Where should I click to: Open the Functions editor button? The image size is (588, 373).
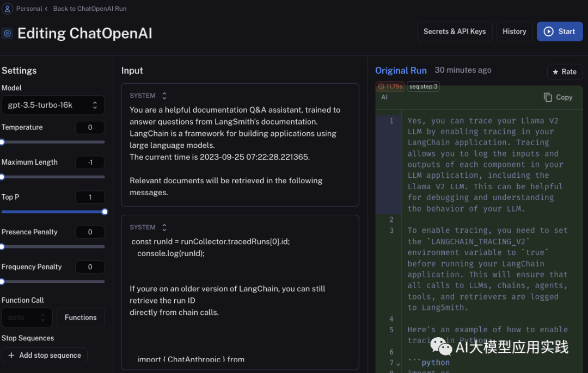tap(81, 318)
